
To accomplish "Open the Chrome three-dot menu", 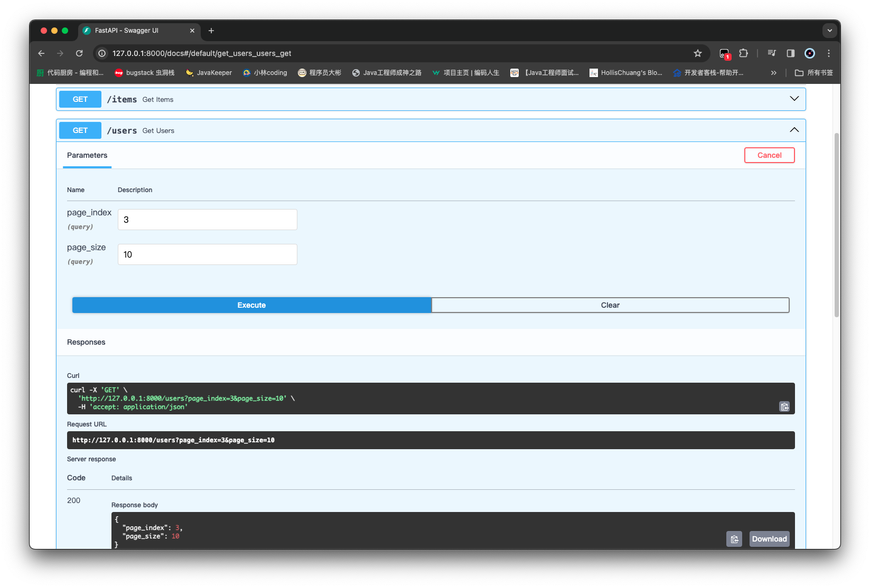I will (x=829, y=53).
